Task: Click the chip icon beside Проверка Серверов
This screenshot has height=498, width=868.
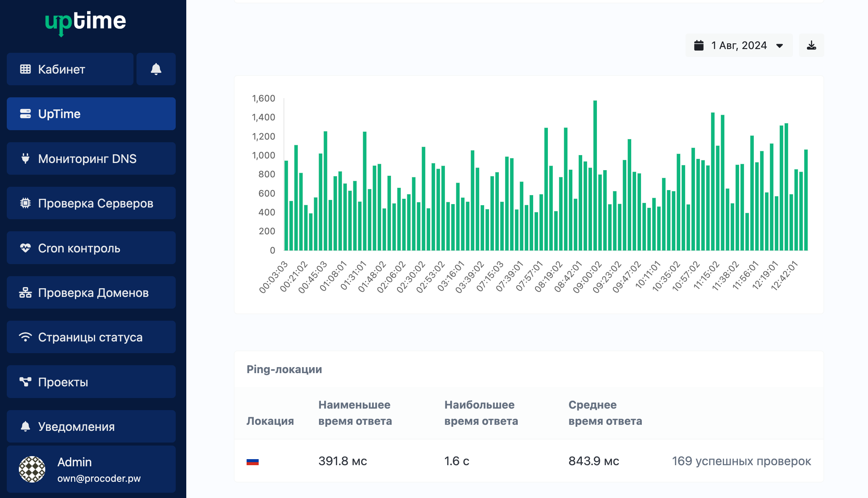Action: [x=25, y=203]
